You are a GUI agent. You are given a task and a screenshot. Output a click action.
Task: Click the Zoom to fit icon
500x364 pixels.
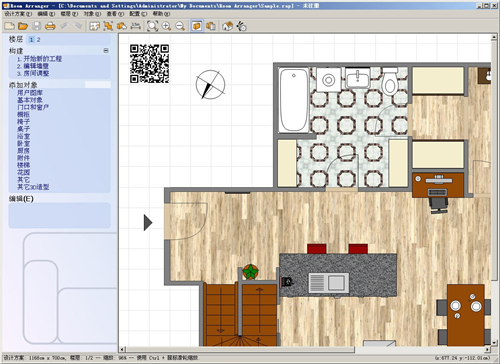point(152,26)
